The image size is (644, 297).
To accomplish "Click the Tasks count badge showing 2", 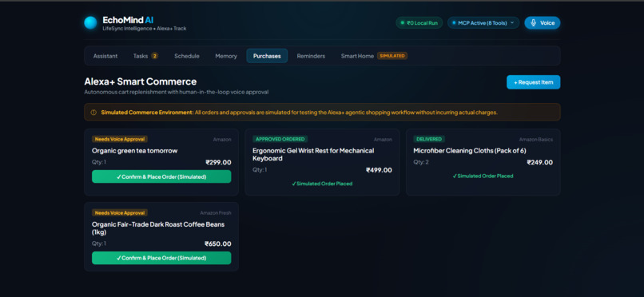I will 154,56.
